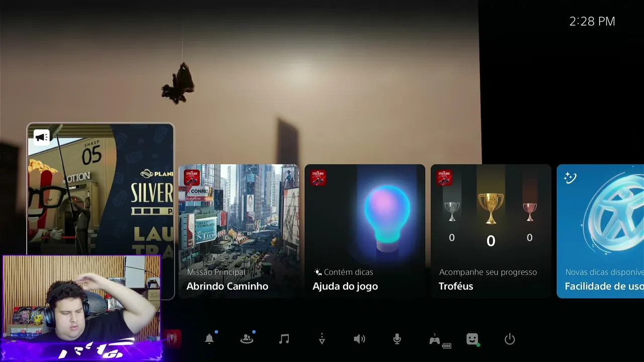Viewport: 644px width, 362px height.
Task: Select the Spider-Man game icon in control bar
Action: click(171, 338)
